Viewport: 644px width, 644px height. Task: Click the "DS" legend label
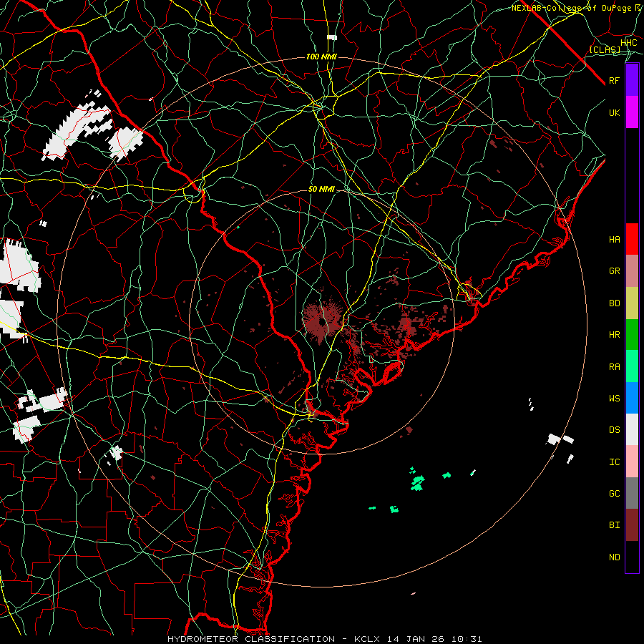[614, 430]
